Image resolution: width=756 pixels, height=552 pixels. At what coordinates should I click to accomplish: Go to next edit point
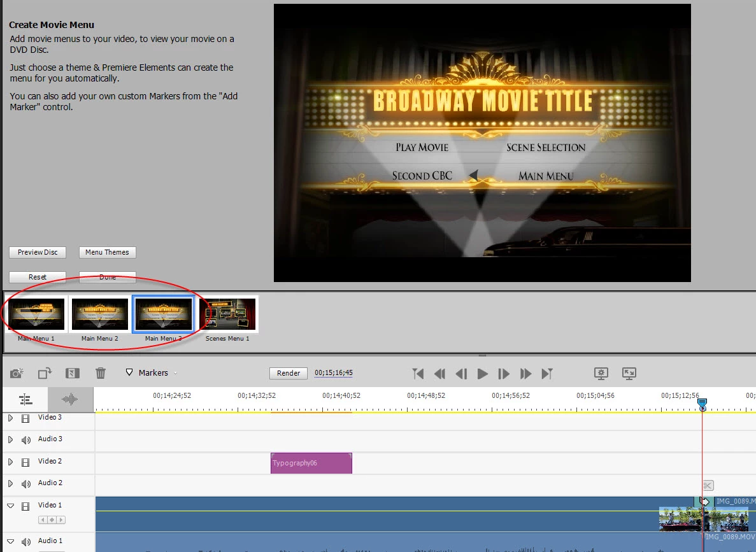[x=546, y=374]
